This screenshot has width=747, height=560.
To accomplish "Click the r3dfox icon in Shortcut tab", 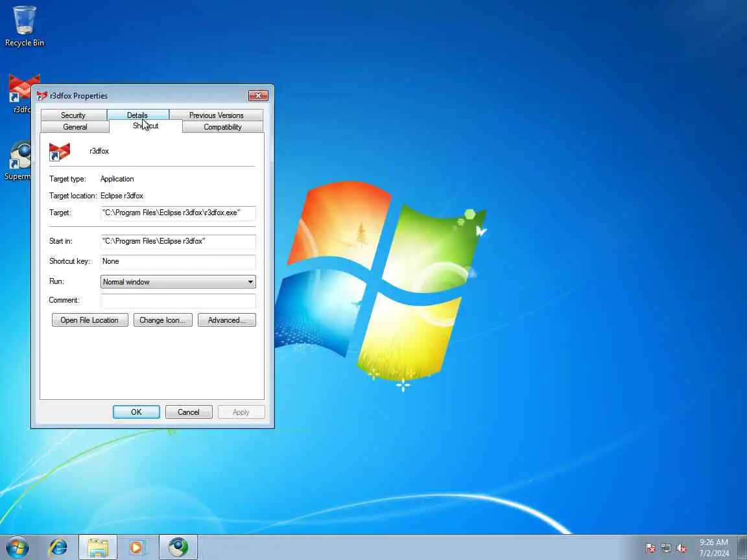I will click(x=60, y=152).
